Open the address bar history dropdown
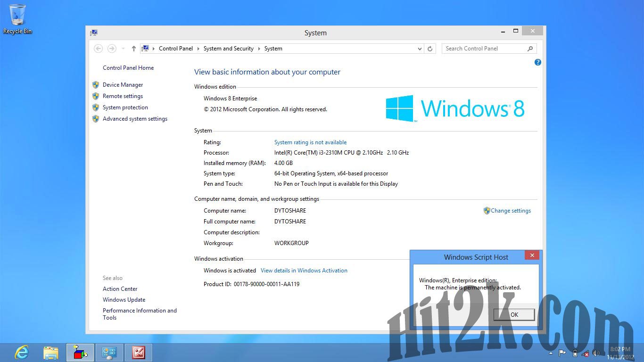 point(419,48)
